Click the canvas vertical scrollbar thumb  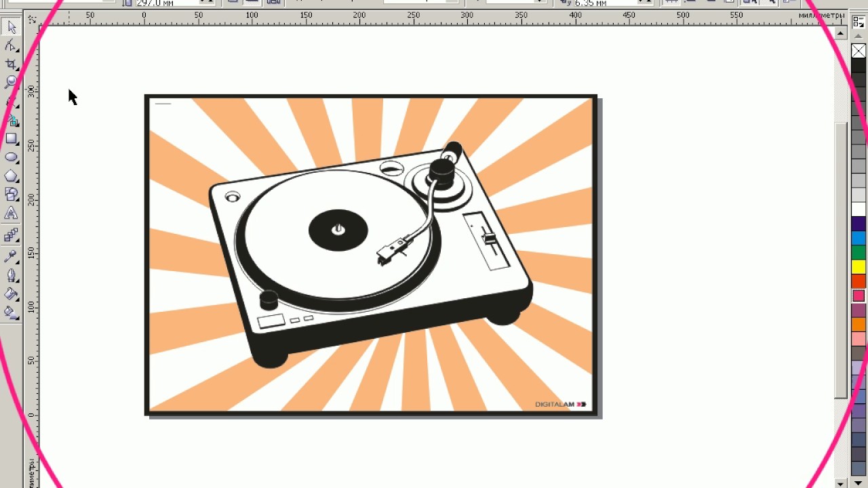(x=841, y=260)
